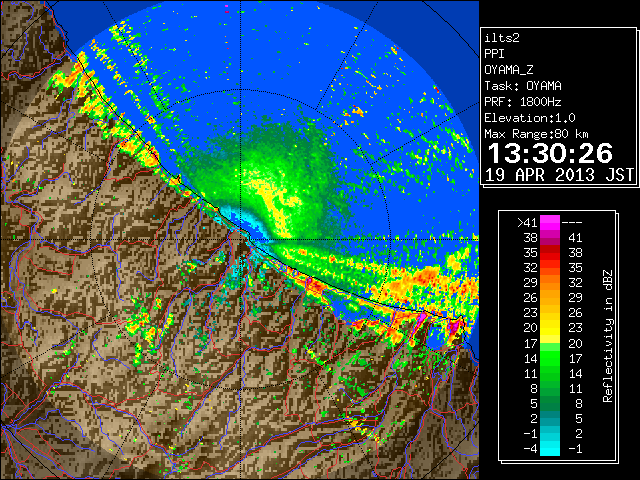The image size is (640, 480).
Task: Click the 'Max Range:80 km' text
Action: pos(536,134)
